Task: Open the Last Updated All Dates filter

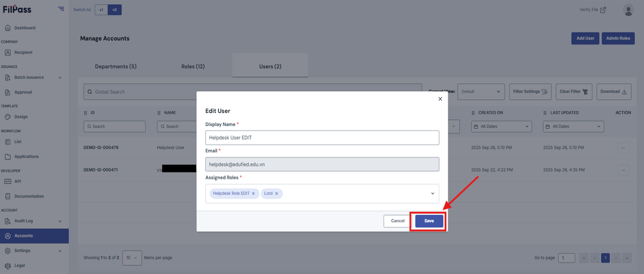Action: [x=574, y=127]
